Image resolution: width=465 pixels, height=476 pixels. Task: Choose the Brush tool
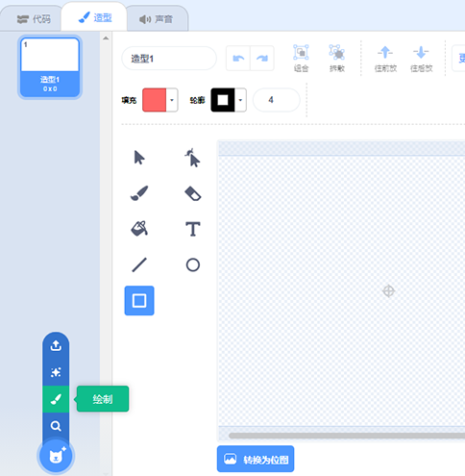(x=139, y=193)
